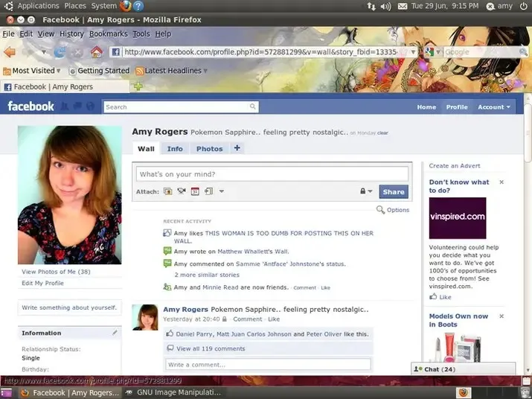Image resolution: width=532 pixels, height=399 pixels.
Task: Edit the Information box pencil icon
Action: point(115,333)
